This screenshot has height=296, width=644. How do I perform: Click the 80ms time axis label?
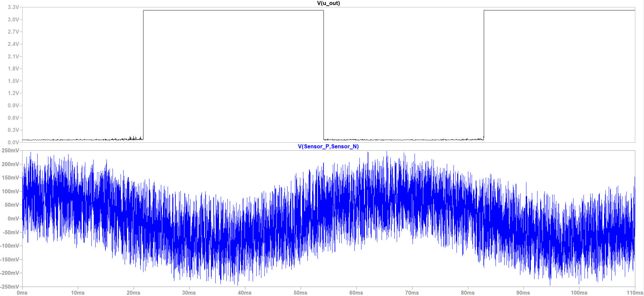pos(468,293)
